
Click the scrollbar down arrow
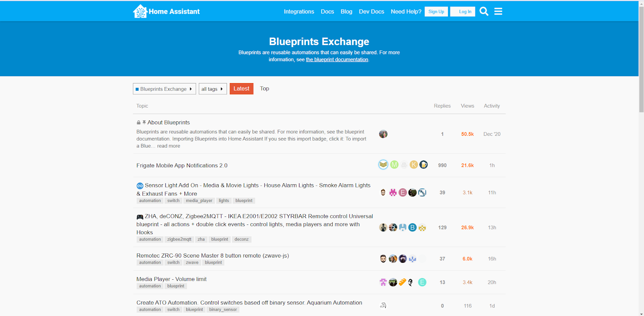tap(641, 313)
